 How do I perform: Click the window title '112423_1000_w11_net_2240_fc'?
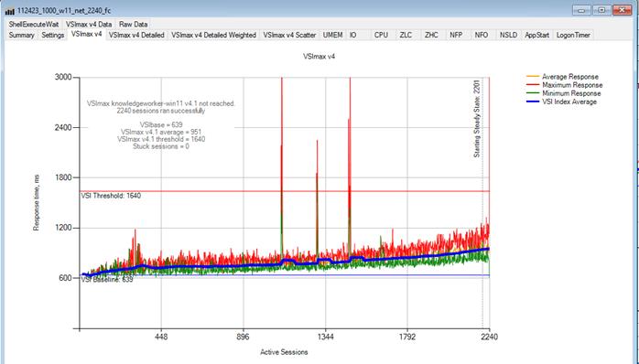tap(64, 11)
